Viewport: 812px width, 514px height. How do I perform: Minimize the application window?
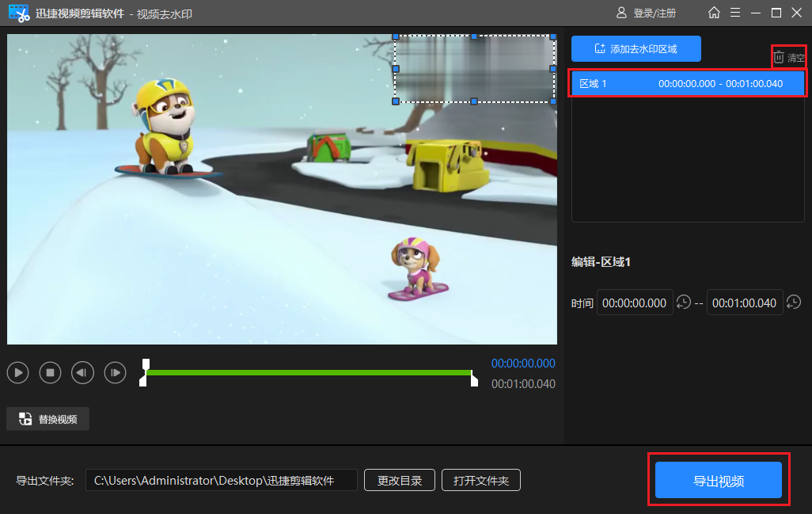tap(756, 13)
